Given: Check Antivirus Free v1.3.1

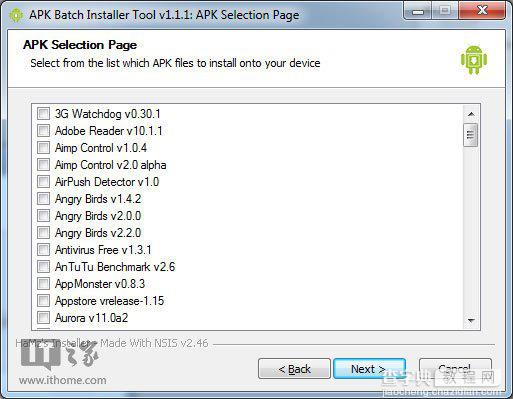Looking at the screenshot, I should coord(43,249).
